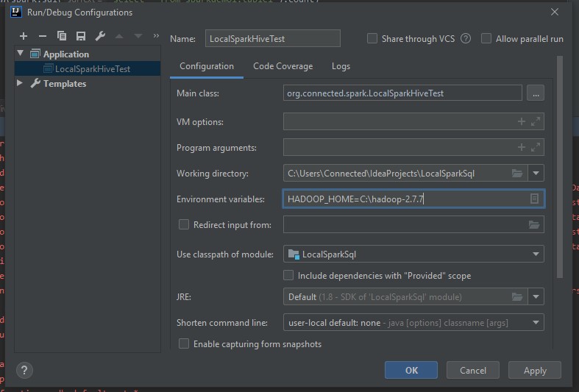Screen dimensions: 579x392
Task: Switch to the Code Coverage tab
Action: (283, 66)
